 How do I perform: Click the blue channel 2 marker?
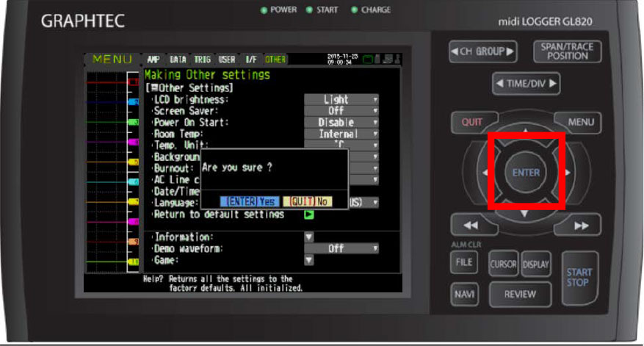point(134,101)
